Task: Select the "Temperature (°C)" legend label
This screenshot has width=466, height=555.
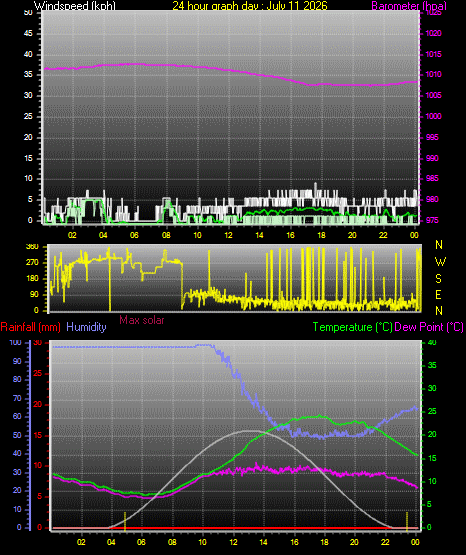Action: pyautogui.click(x=352, y=327)
